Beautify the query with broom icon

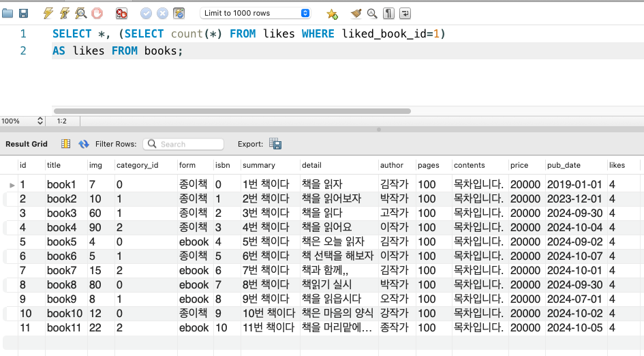tap(356, 13)
